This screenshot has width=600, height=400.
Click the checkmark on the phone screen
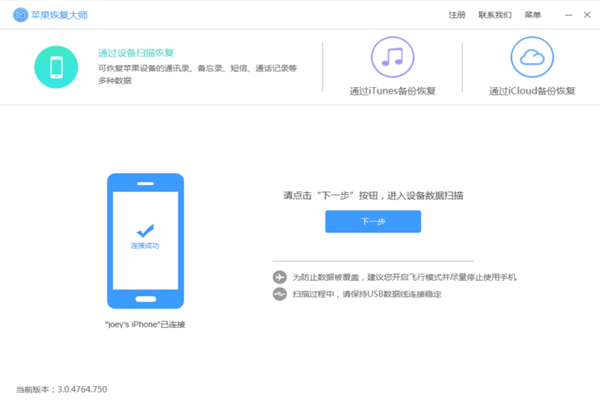(x=145, y=229)
